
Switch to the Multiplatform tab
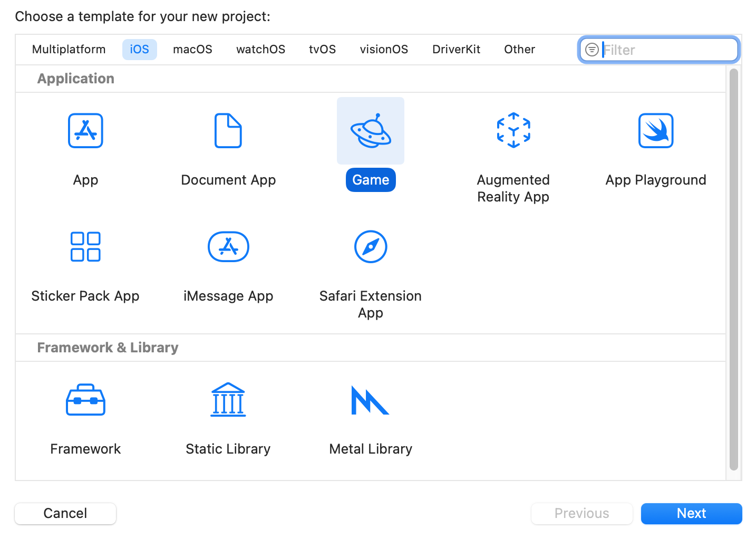[x=69, y=49]
